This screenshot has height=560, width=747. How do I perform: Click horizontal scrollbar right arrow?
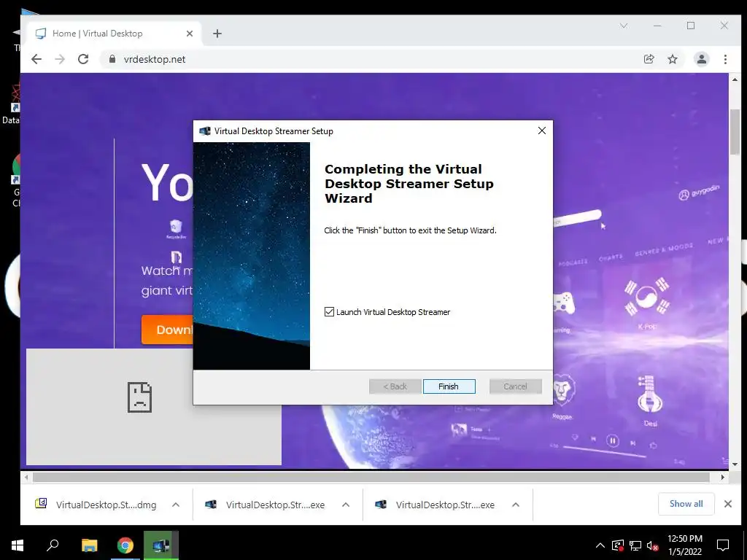click(x=723, y=477)
